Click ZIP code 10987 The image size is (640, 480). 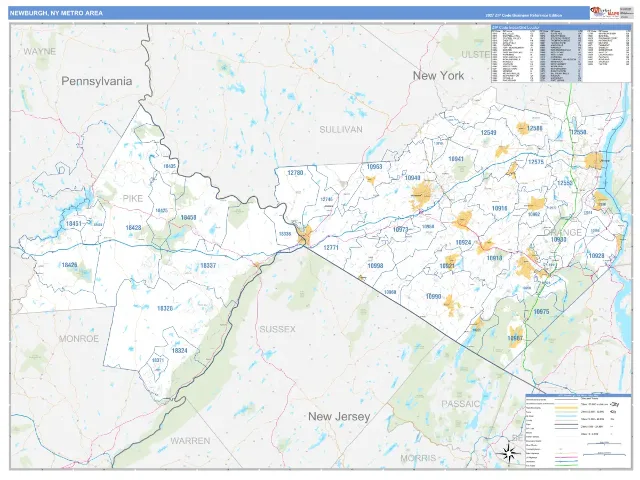point(515,338)
